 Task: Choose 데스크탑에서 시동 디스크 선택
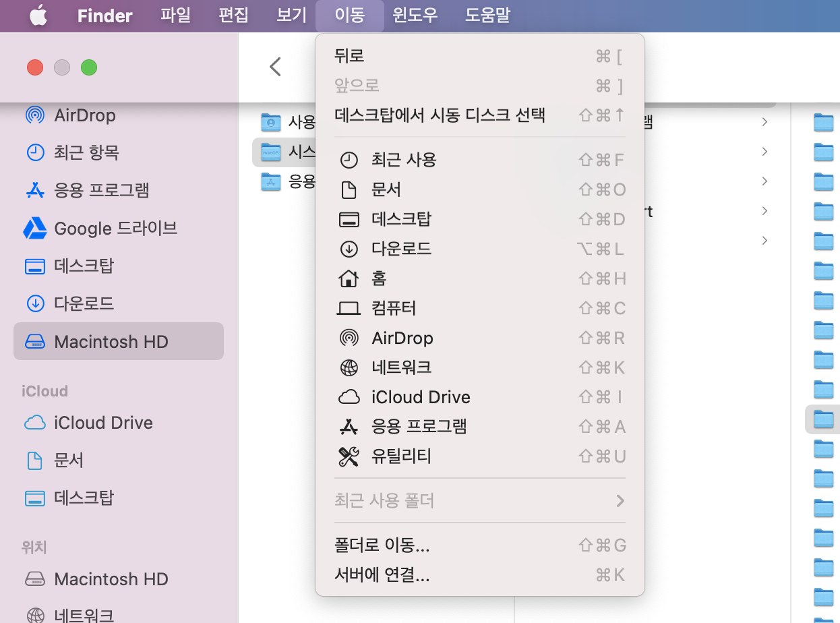(x=480, y=115)
